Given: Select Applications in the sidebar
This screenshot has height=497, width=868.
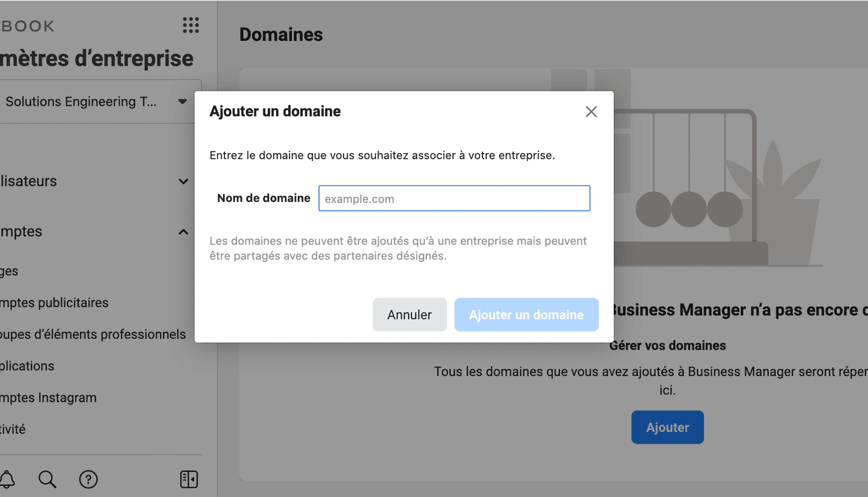Looking at the screenshot, I should point(27,366).
